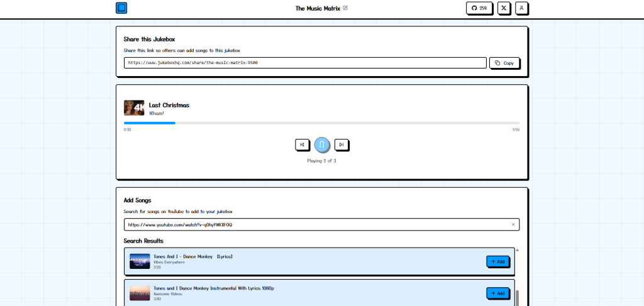Edit the jukebox name with pencil icon
The height and width of the screenshot is (306, 644).
345,8
